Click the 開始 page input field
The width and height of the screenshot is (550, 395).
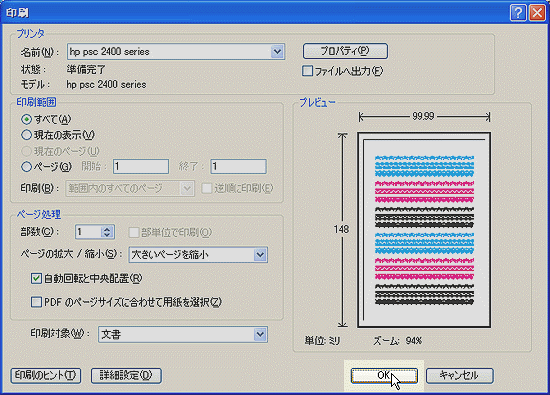[141, 166]
